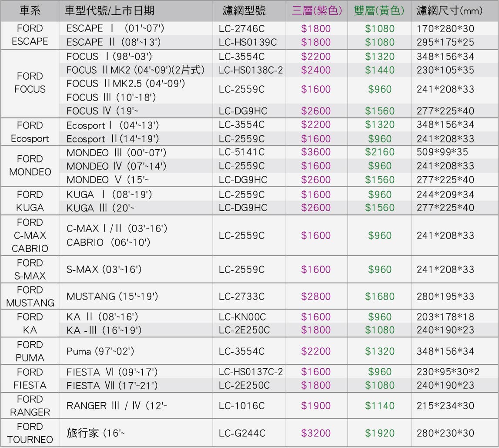The height and width of the screenshot is (448, 499).
Task: Select the FIESTA VII (17'~21') entry
Action: (112, 386)
